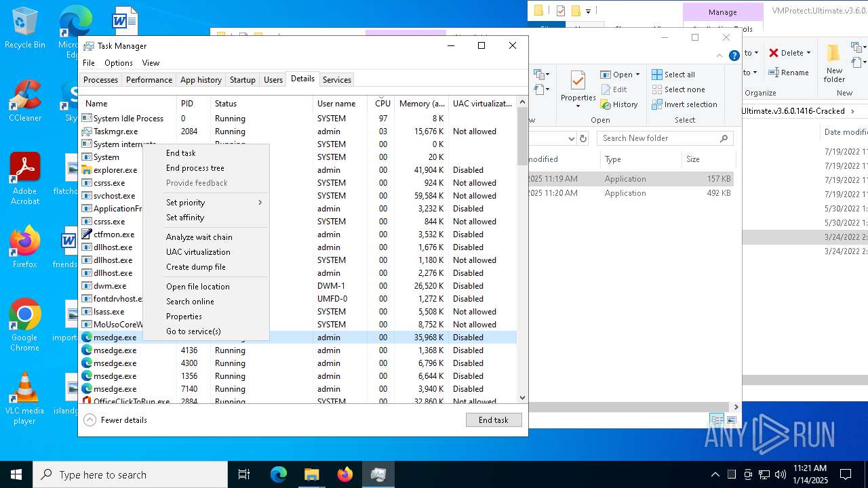The image size is (868, 488).
Task: Switch Explorer to large icons view
Action: click(733, 420)
